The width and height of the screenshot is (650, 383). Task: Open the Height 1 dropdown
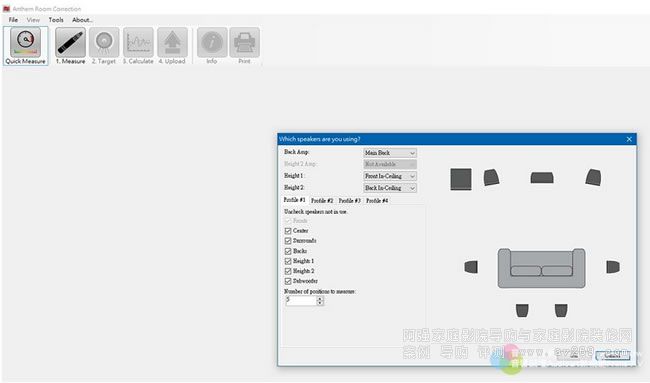[390, 176]
